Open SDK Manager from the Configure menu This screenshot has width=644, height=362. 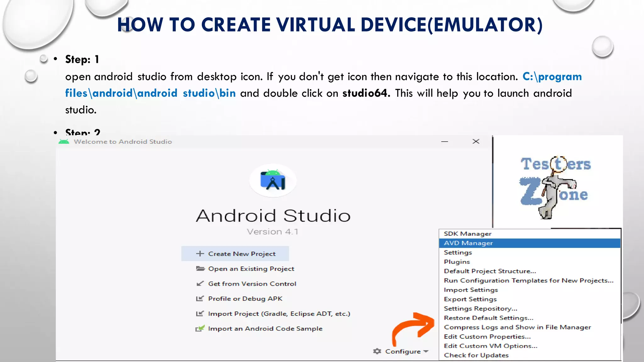pyautogui.click(x=530, y=234)
